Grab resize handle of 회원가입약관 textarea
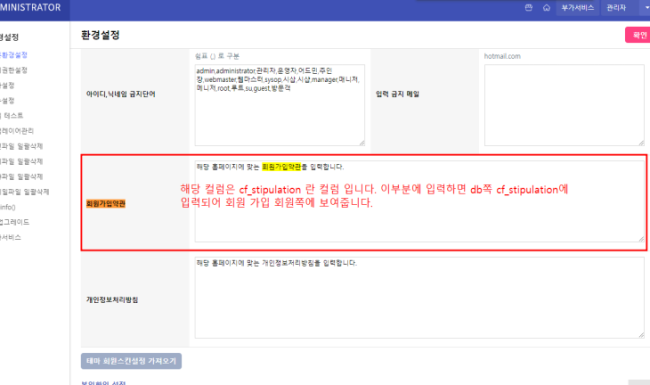The image size is (650, 385). coord(641,239)
